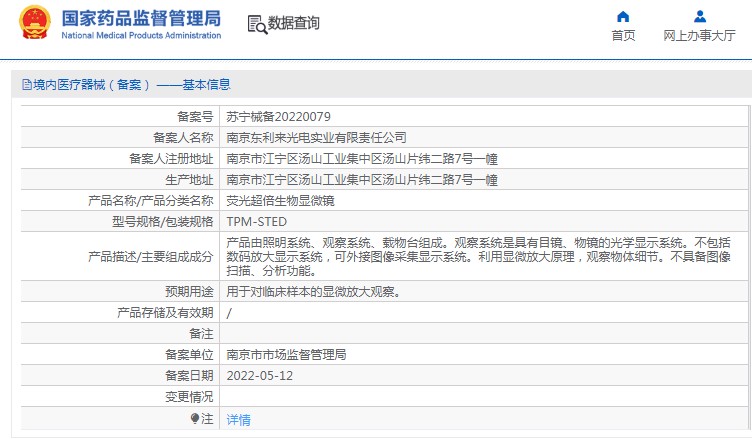752x439 pixels.
Task: Select product name 荧光超倍生物显微镜
Action: coord(281,201)
